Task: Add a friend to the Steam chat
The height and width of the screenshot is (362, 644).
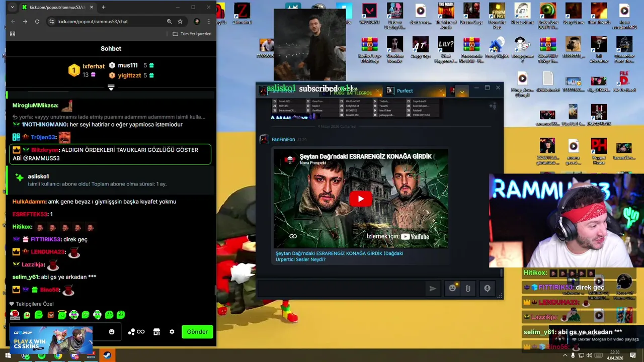Action: 493,106
